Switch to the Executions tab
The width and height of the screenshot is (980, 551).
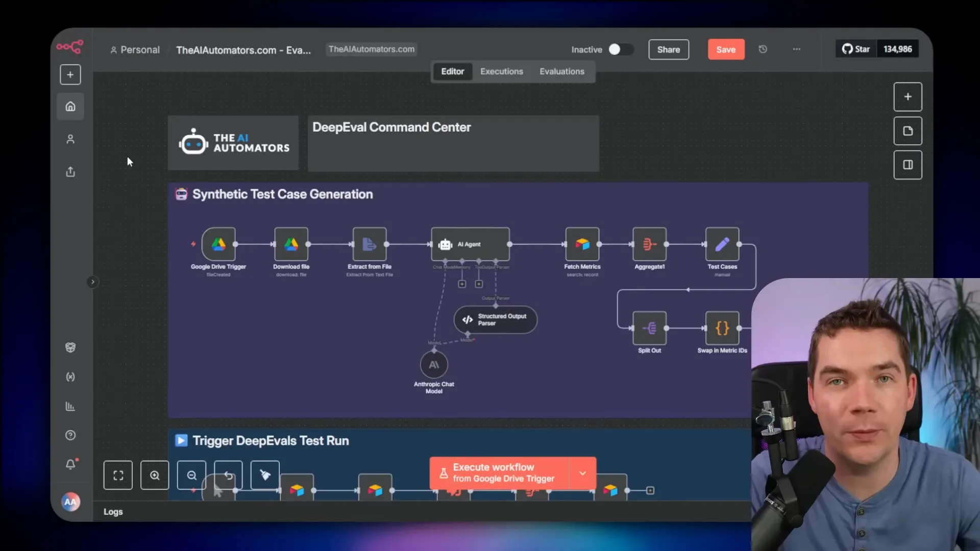click(x=502, y=71)
